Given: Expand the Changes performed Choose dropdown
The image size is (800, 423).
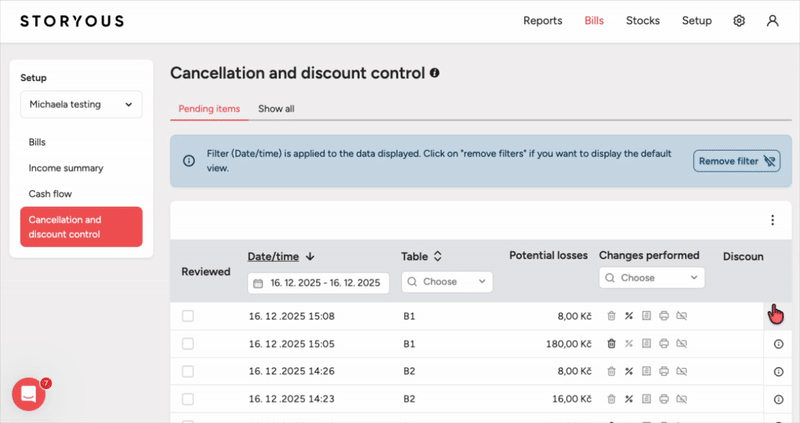Looking at the screenshot, I should [652, 277].
